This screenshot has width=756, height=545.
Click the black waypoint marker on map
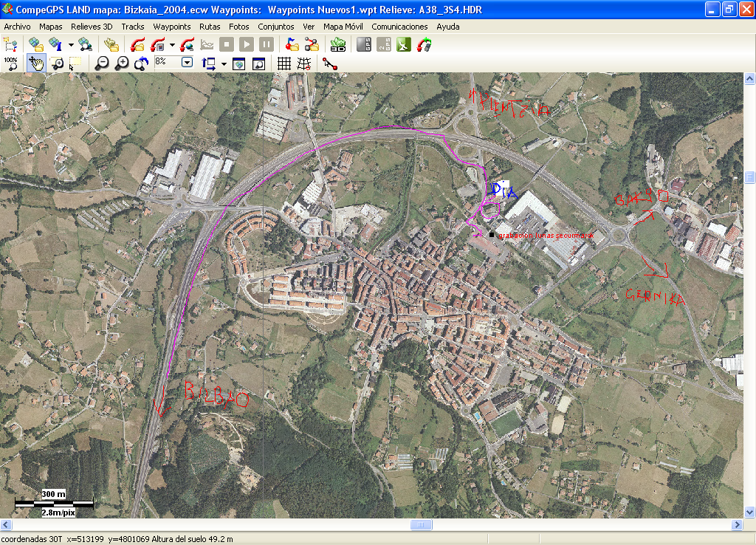click(x=491, y=235)
